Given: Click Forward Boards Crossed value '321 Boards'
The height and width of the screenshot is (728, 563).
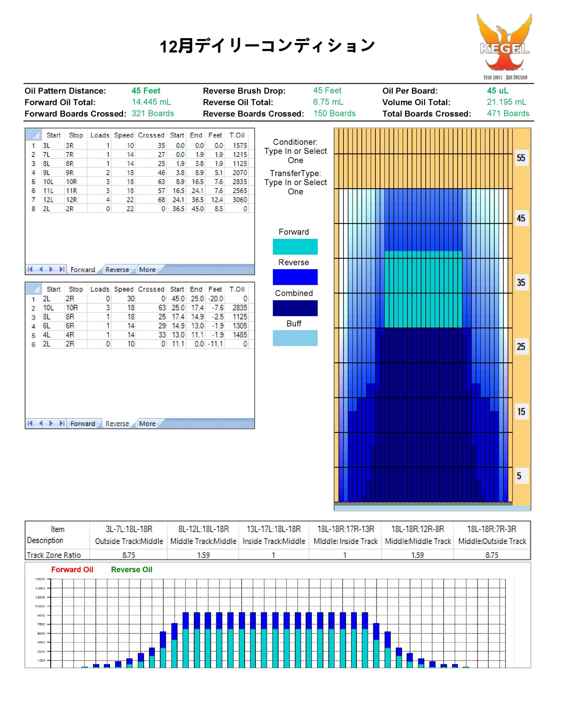Looking at the screenshot, I should pyautogui.click(x=153, y=113).
